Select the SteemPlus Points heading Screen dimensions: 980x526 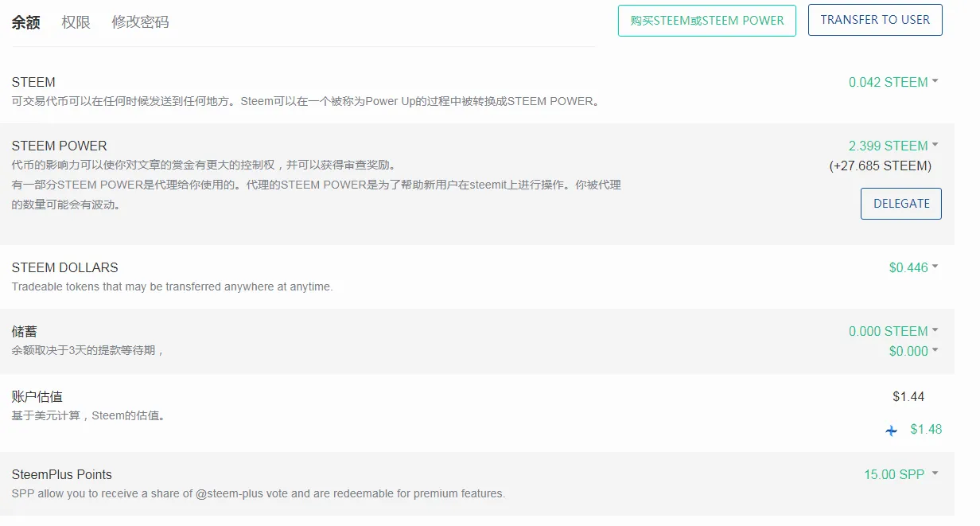61,474
